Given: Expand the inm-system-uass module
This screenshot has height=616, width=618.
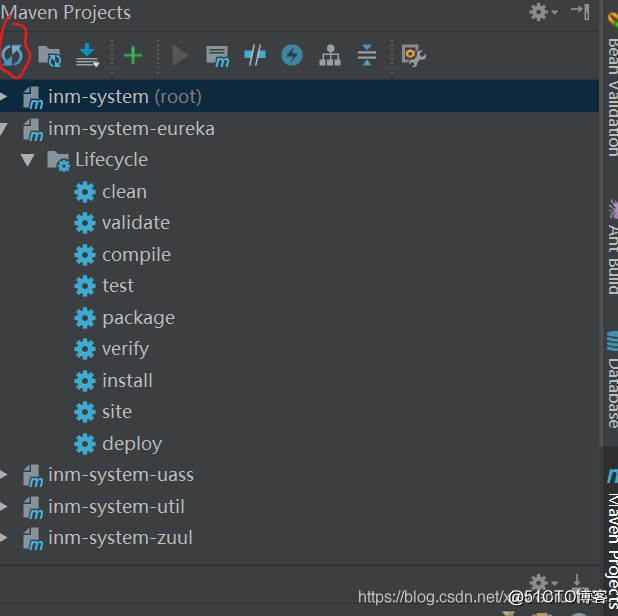Looking at the screenshot, I should click(5, 475).
